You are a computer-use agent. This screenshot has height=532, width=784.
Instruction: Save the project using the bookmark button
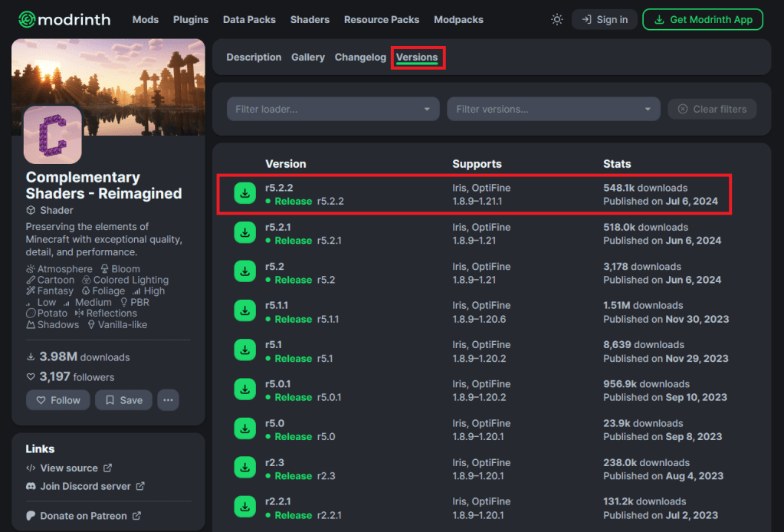pos(123,400)
